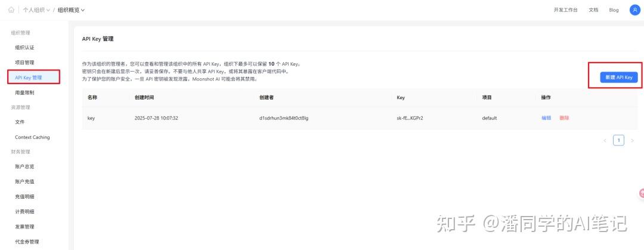Open the Blog link
Screen dimensions: 644x250
pos(614,10)
